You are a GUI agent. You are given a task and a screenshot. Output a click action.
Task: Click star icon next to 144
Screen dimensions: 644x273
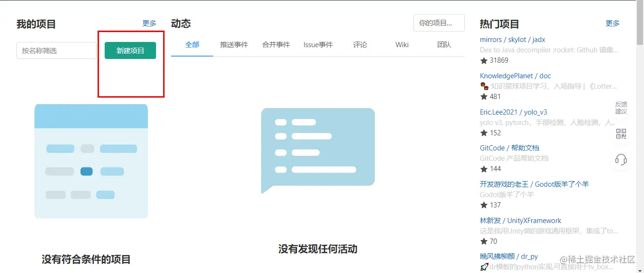[x=484, y=169]
